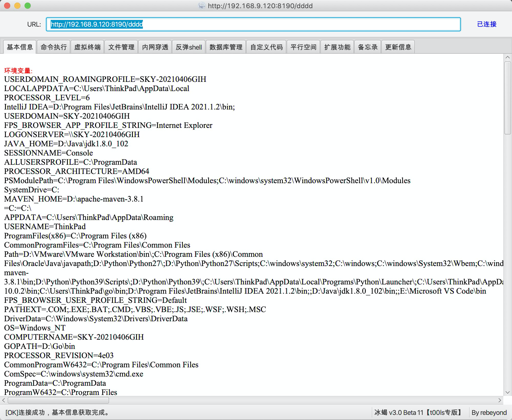
Task: Click horizontal scrollbar left arrow
Action: (x=4, y=400)
